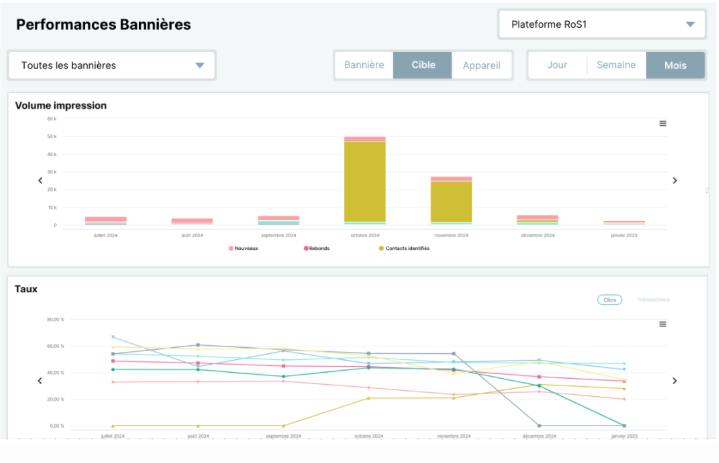
Task: Click the octobre 2024 yellow bar
Action: 365,182
